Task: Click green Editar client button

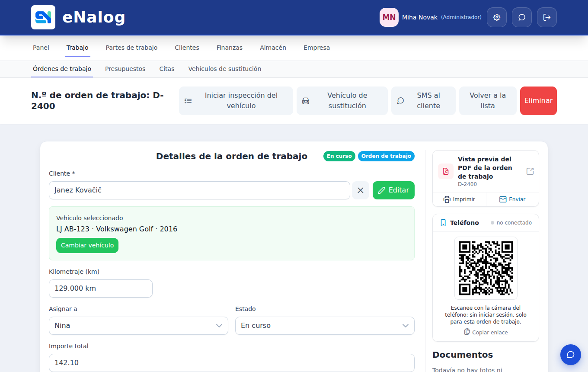Action: tap(393, 190)
